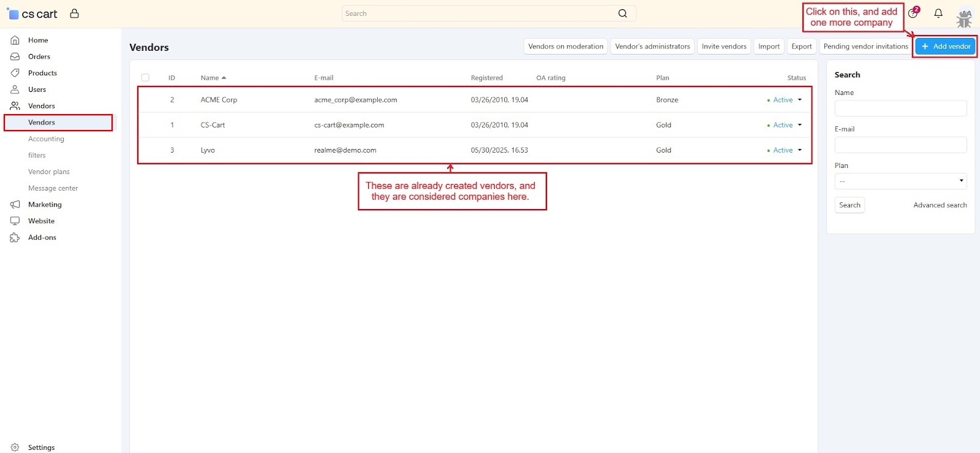Click the lock icon beside CS-Cart logo
The image size is (980, 453).
(x=75, y=13)
